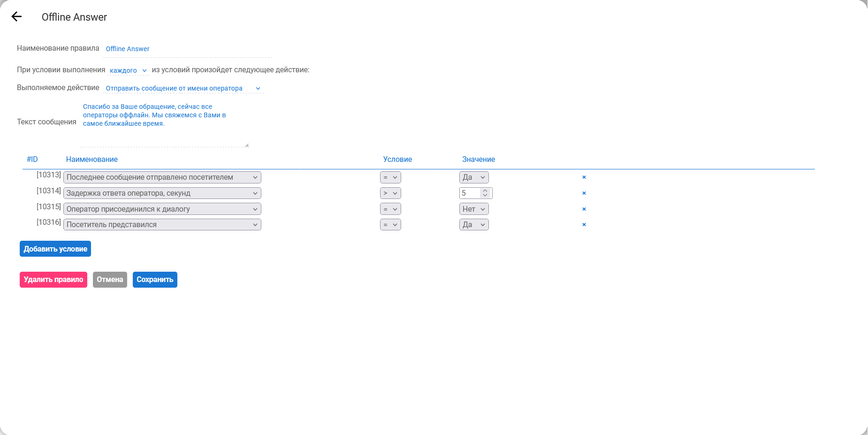Open the 'каждого' condition match dropdown
Viewport: 868px width, 435px height.
click(128, 70)
